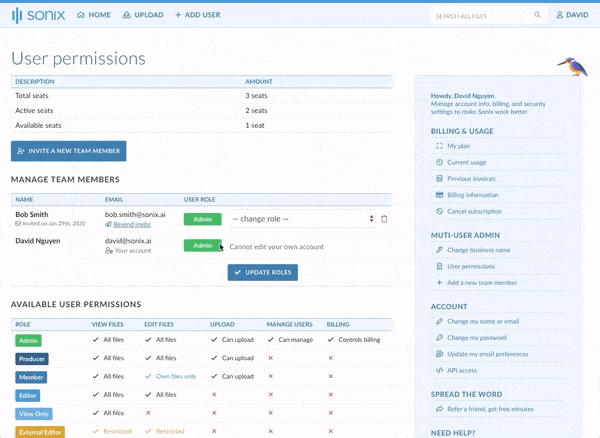
Task: Open Current usage page
Action: click(x=467, y=162)
